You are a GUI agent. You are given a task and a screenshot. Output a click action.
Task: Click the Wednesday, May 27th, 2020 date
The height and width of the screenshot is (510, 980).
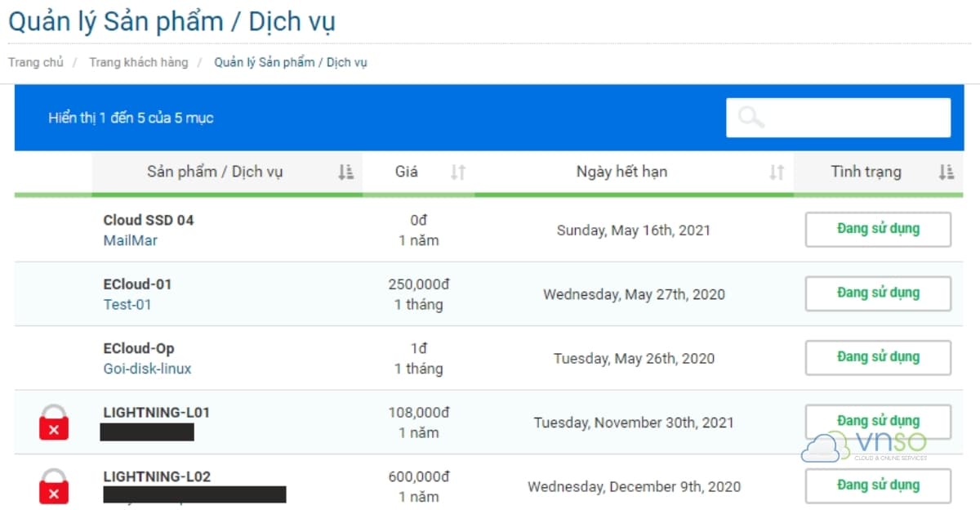[634, 294]
